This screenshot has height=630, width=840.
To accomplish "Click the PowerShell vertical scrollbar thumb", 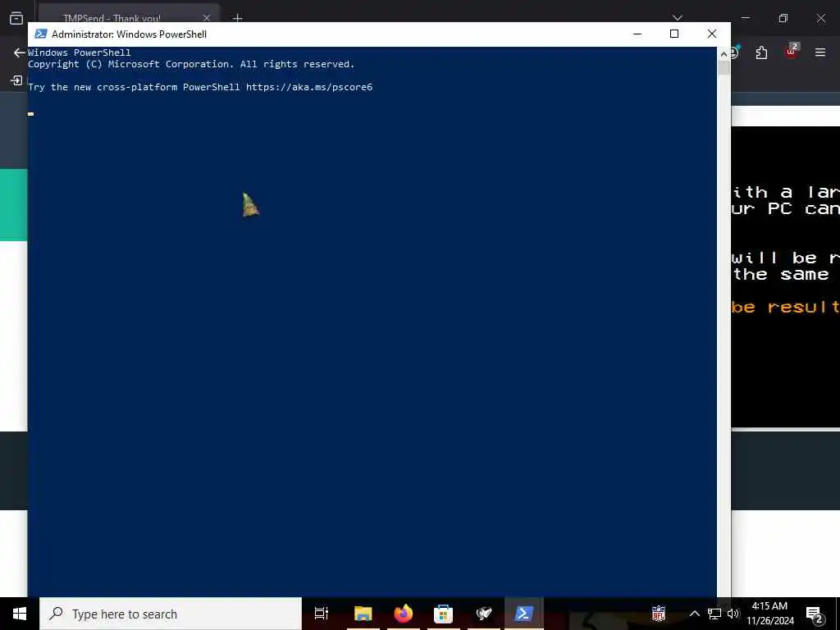I will pyautogui.click(x=724, y=68).
